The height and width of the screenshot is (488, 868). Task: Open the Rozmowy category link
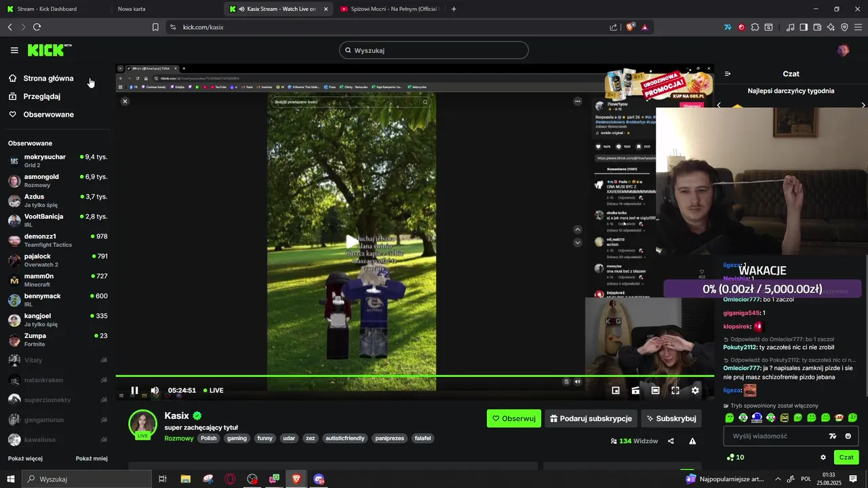click(179, 439)
